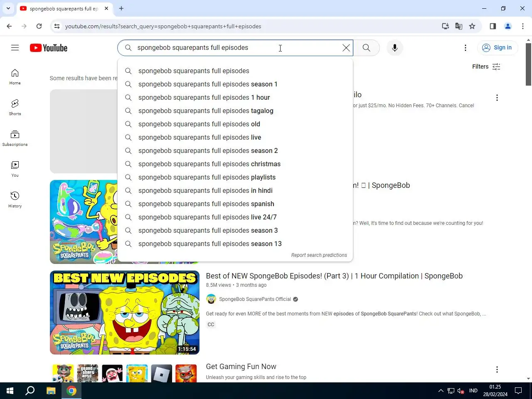Choose suggestion ending in 'live 24/7'
This screenshot has width=532, height=399.
point(235,217)
